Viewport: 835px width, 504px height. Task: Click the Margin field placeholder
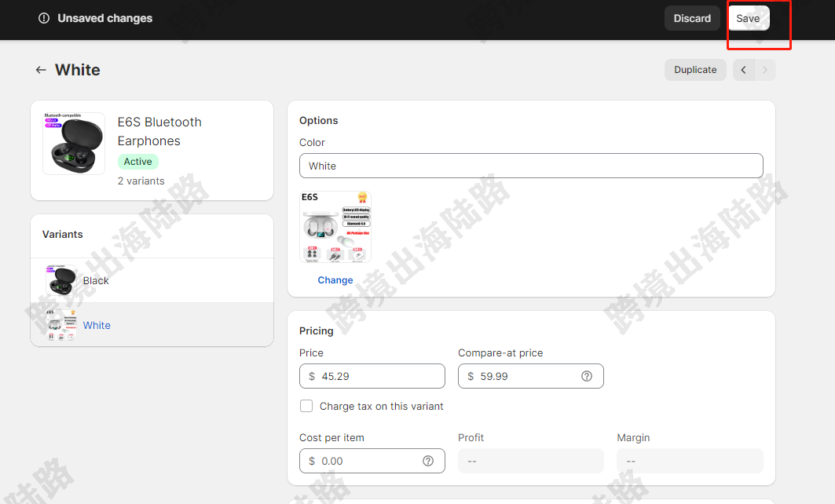690,461
